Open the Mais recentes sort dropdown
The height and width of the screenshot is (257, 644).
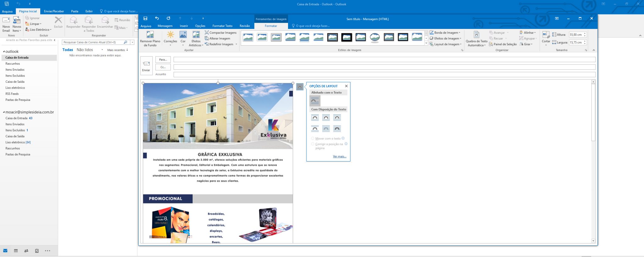(118, 50)
